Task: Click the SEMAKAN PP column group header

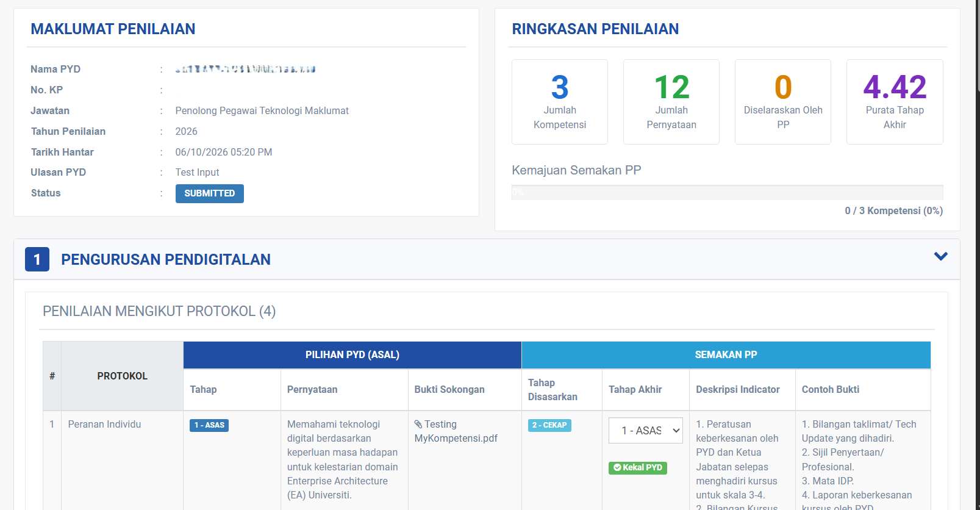Action: [726, 355]
